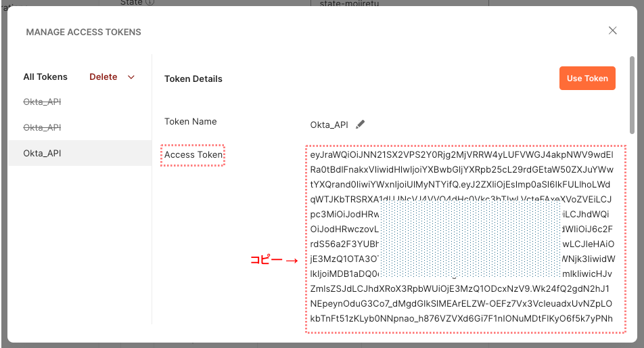Click the State info icon
The height and width of the screenshot is (348, 644).
(x=149, y=2)
